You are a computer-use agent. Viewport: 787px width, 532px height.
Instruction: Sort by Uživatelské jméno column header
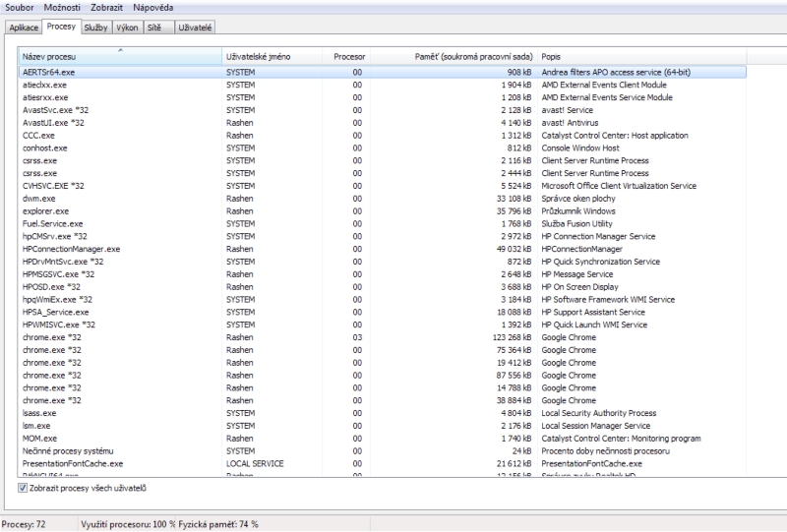[272, 57]
